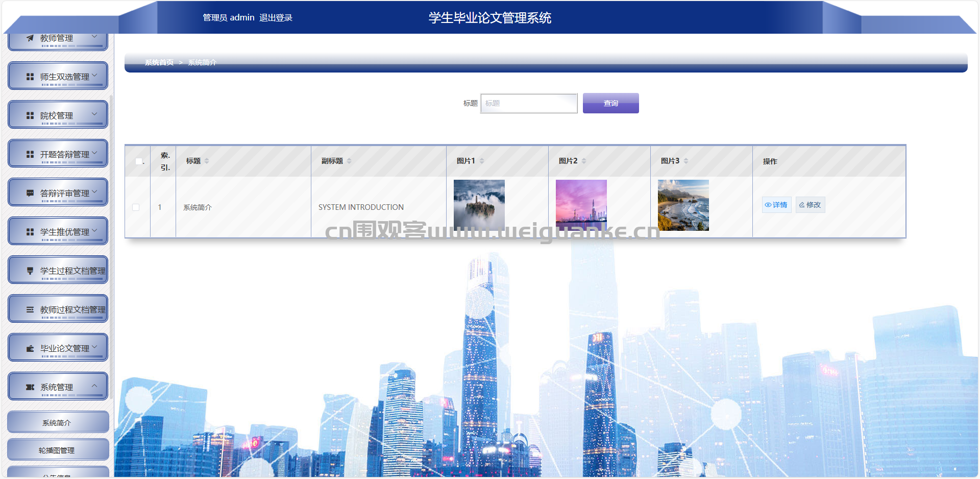
Task: Click the paper-plane icon beside 教师管理
Action: coord(30,38)
